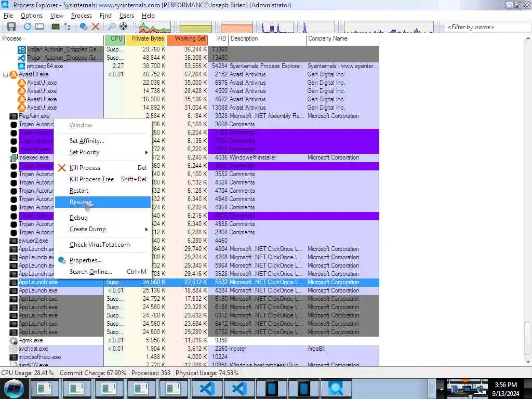The width and height of the screenshot is (532, 399).
Task: Expand the Set Priority submenu arrow
Action: [146, 152]
